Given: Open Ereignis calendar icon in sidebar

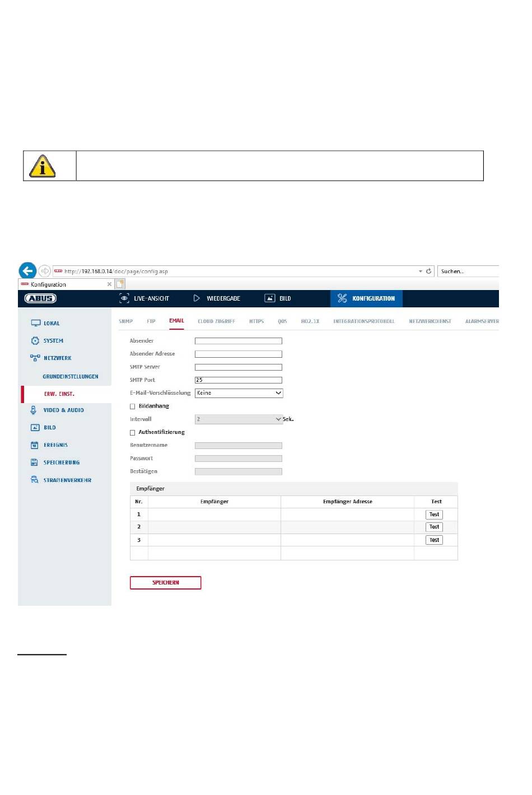Looking at the screenshot, I should pos(35,445).
